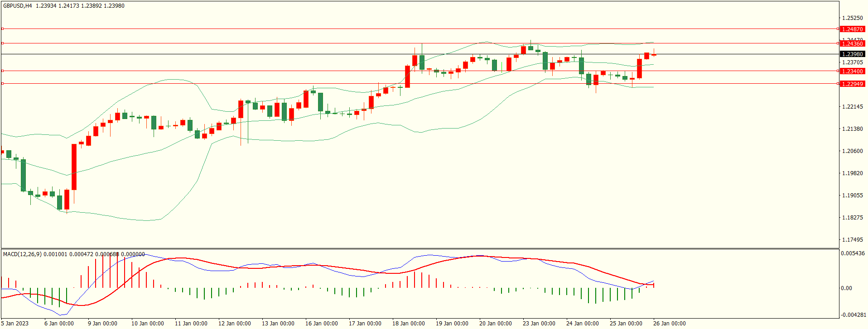Click the 18 Jan 00:00 time axis label
The height and width of the screenshot is (329, 868).
(x=409, y=323)
